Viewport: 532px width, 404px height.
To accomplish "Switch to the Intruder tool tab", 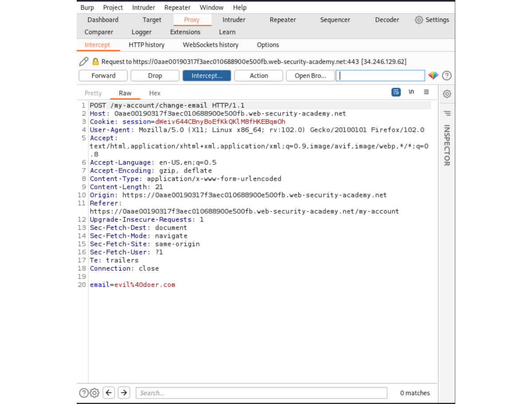I will tap(234, 20).
